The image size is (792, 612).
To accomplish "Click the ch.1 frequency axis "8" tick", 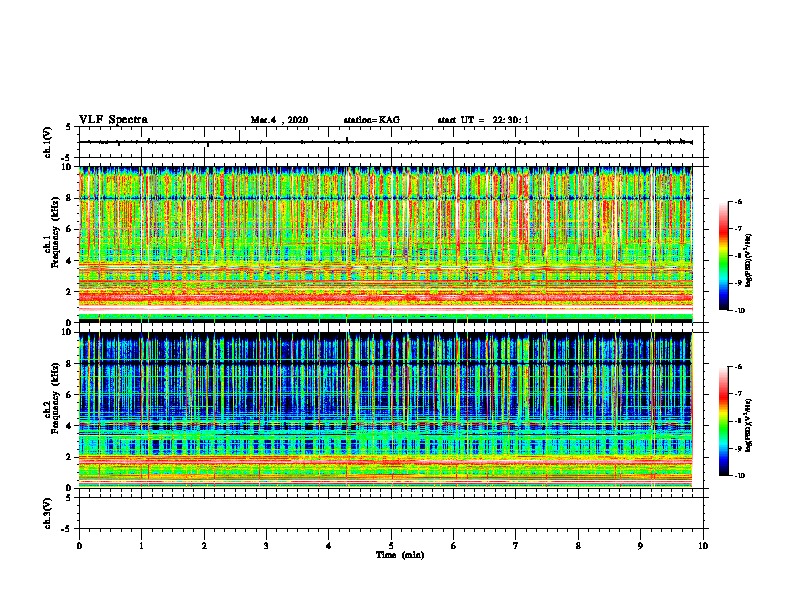I will pos(70,198).
